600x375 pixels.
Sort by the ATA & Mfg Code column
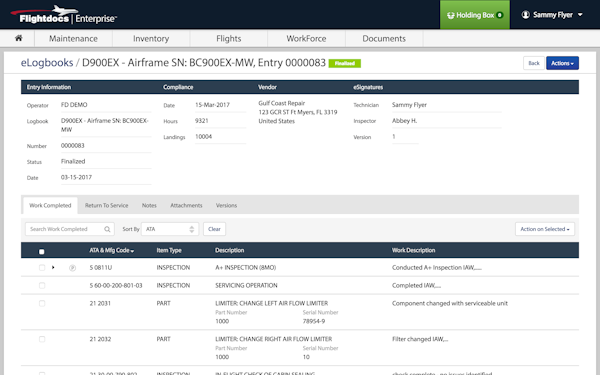111,250
